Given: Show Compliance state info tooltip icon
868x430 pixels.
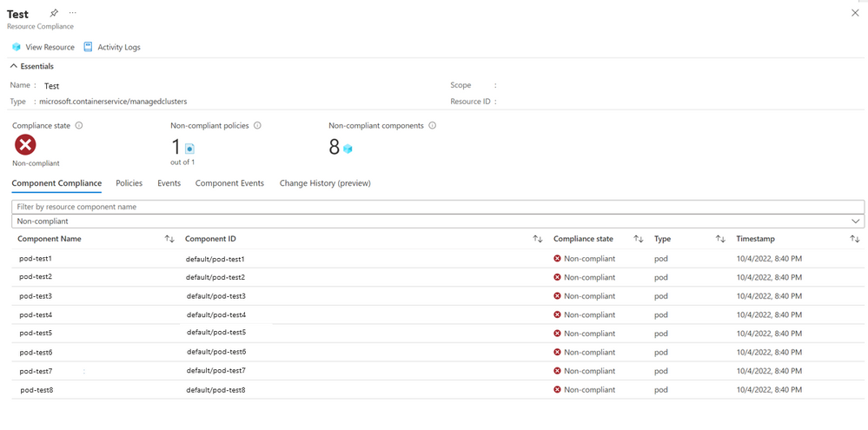Looking at the screenshot, I should [x=78, y=126].
